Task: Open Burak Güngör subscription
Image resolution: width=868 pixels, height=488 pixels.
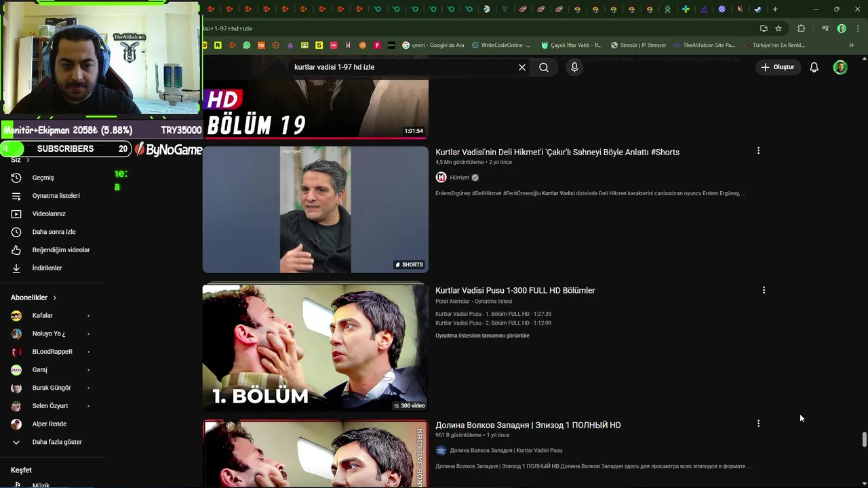Action: pyautogui.click(x=51, y=388)
